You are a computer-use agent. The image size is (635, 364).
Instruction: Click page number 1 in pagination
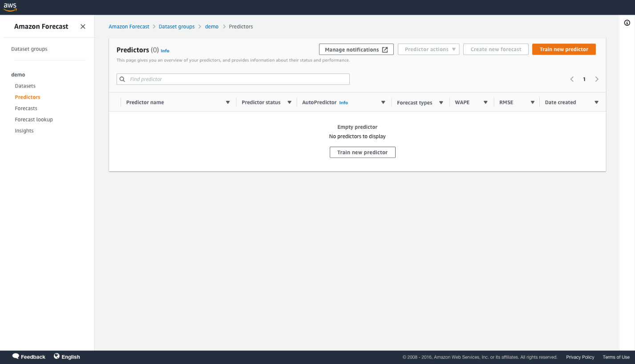pos(584,79)
